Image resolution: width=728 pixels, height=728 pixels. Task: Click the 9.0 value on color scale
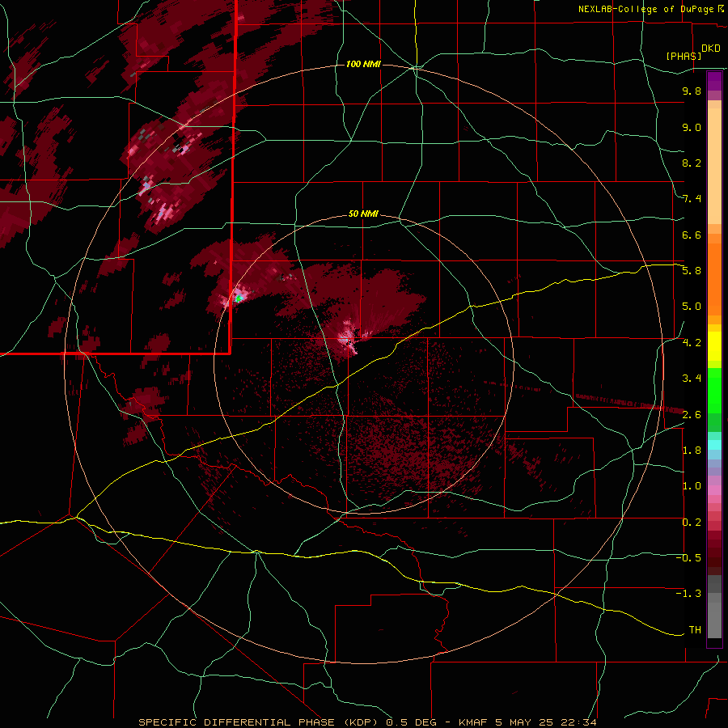coord(692,127)
